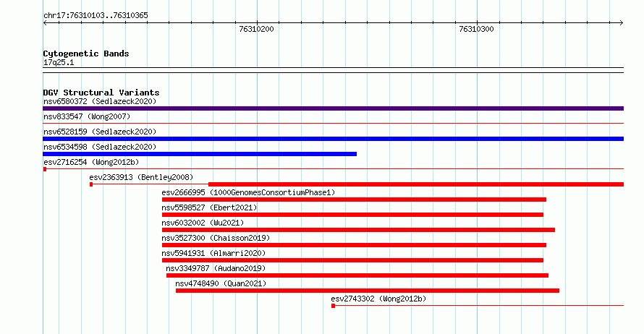Viewport: 644px width, 334px height.
Task: Open the nsv6032002 (Wu2021) label
Action: 203,223
